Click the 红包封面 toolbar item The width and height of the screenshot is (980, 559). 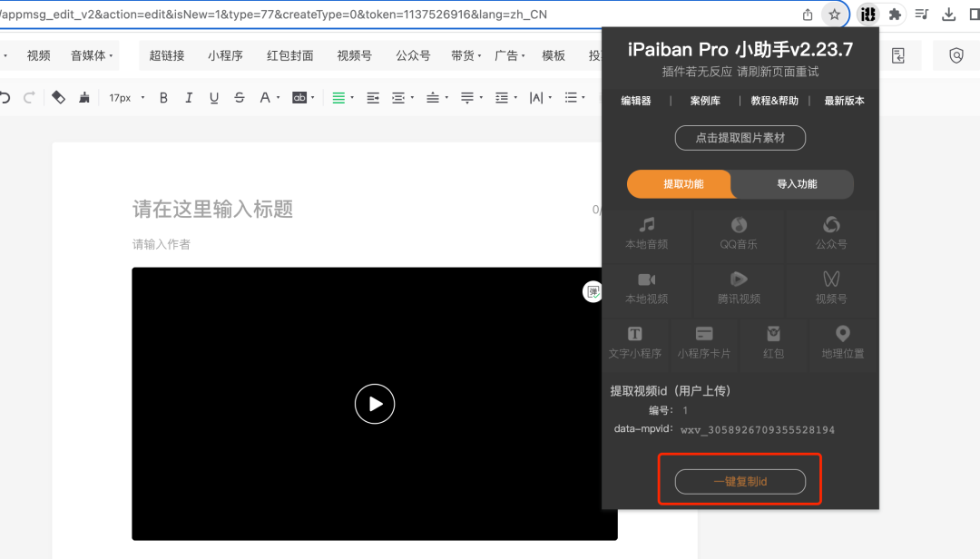point(290,55)
